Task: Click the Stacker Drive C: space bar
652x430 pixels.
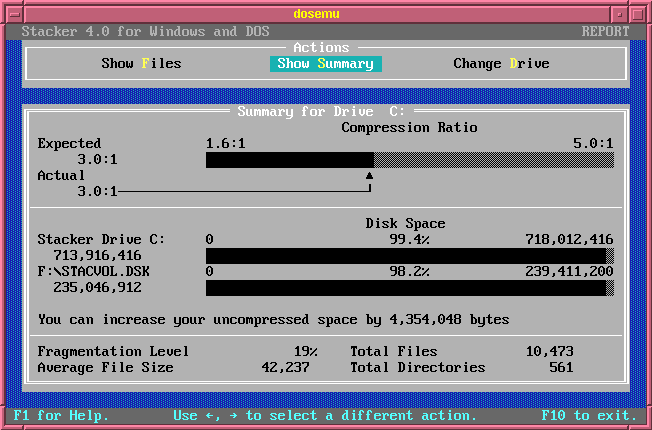Action: coord(410,256)
